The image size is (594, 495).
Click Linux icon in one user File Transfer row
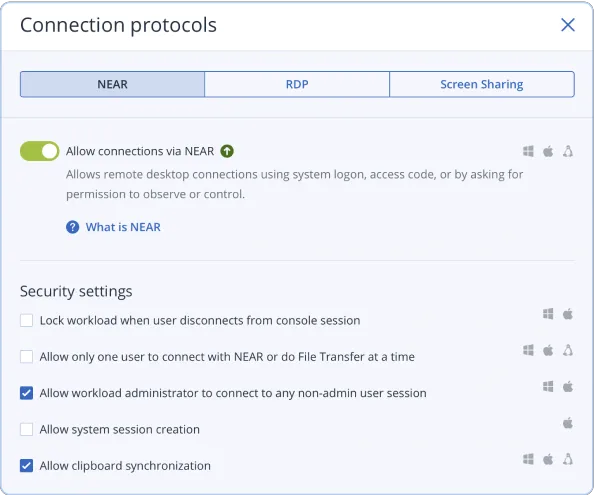click(567, 350)
